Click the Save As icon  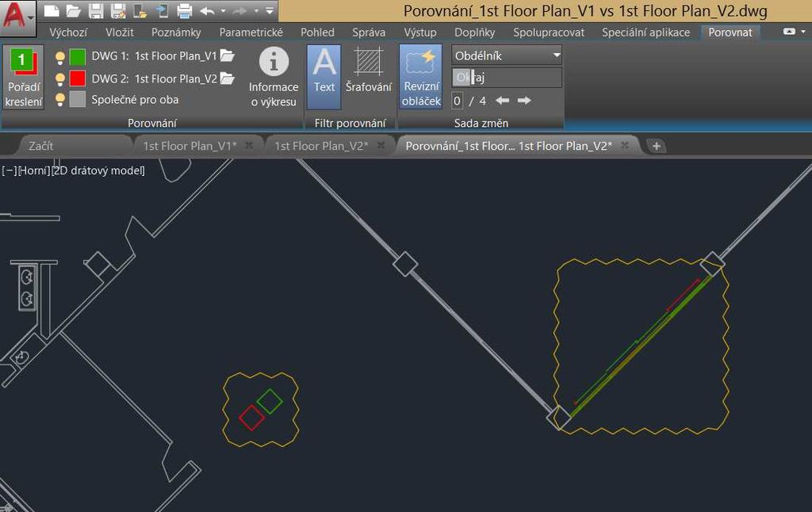(118, 11)
